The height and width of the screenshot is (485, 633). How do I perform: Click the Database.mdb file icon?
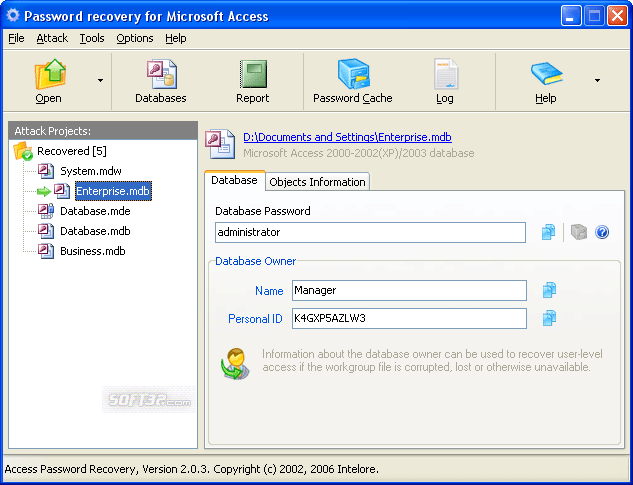click(46, 231)
